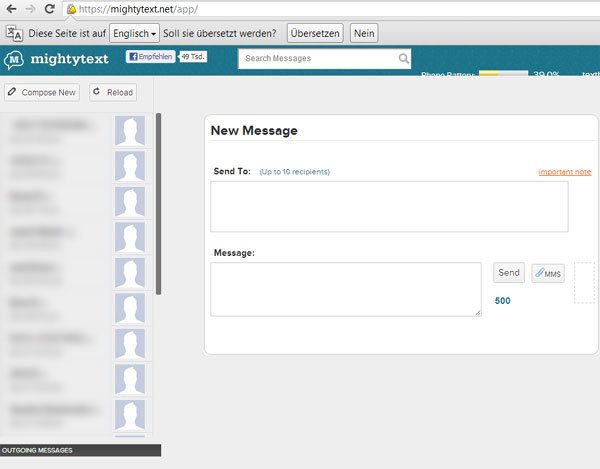
Task: Select the first contact avatar in list
Action: tap(130, 131)
